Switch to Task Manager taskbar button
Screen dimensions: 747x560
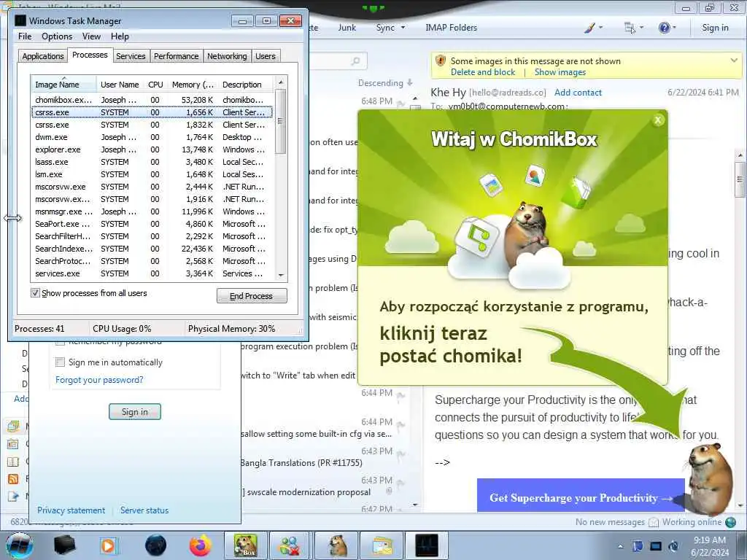(426, 545)
